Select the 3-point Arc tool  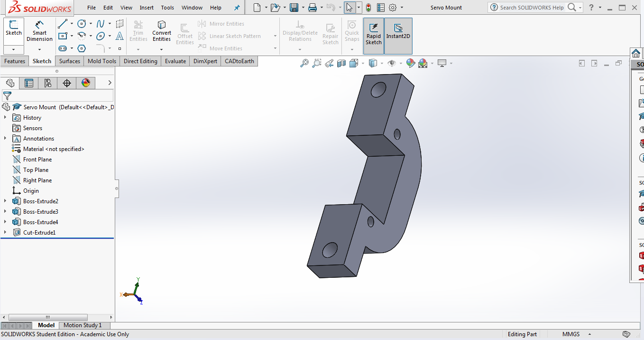coord(82,36)
